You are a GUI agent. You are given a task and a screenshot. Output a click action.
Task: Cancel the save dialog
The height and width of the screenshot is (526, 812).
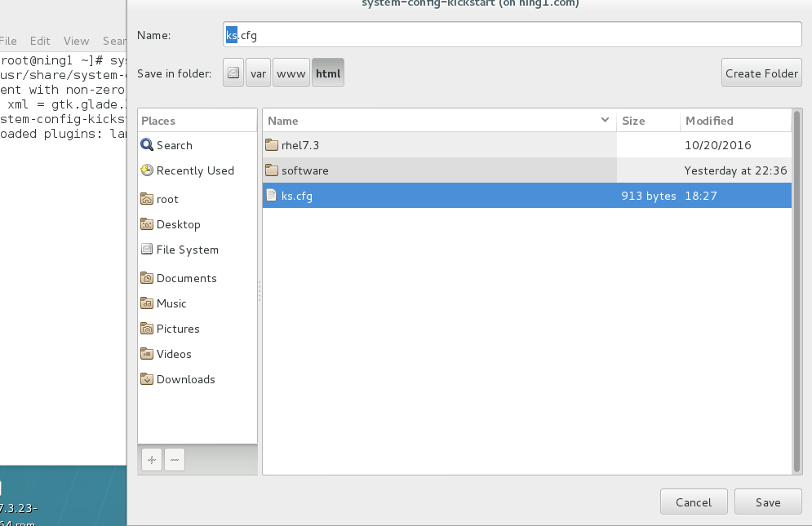[x=694, y=502]
